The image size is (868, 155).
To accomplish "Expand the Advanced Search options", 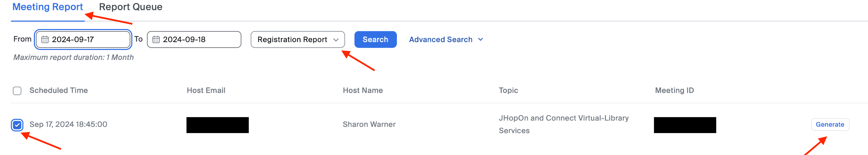I will (x=446, y=39).
